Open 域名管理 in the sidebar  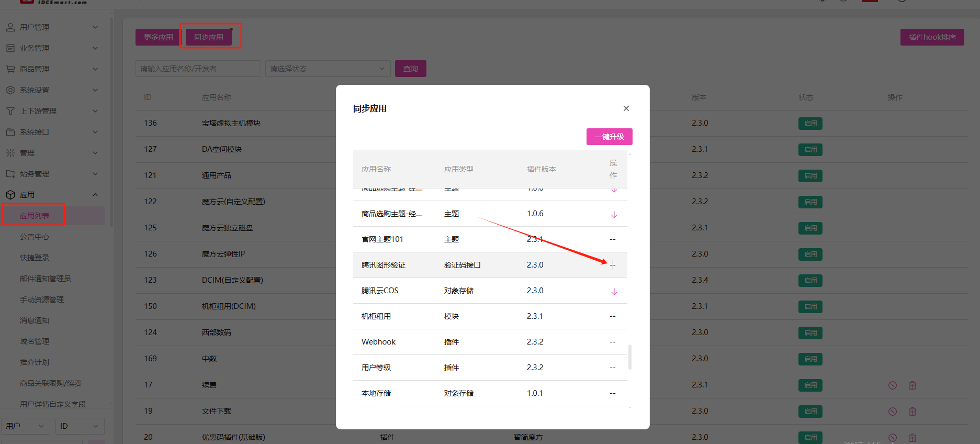(35, 341)
